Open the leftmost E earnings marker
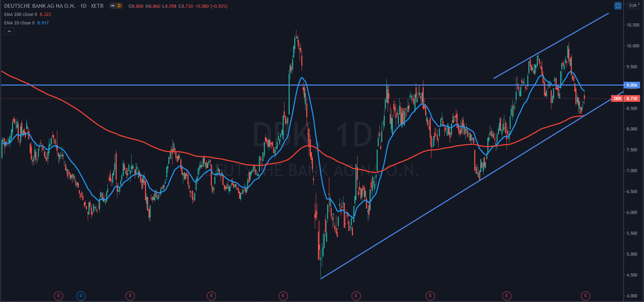 point(58,296)
